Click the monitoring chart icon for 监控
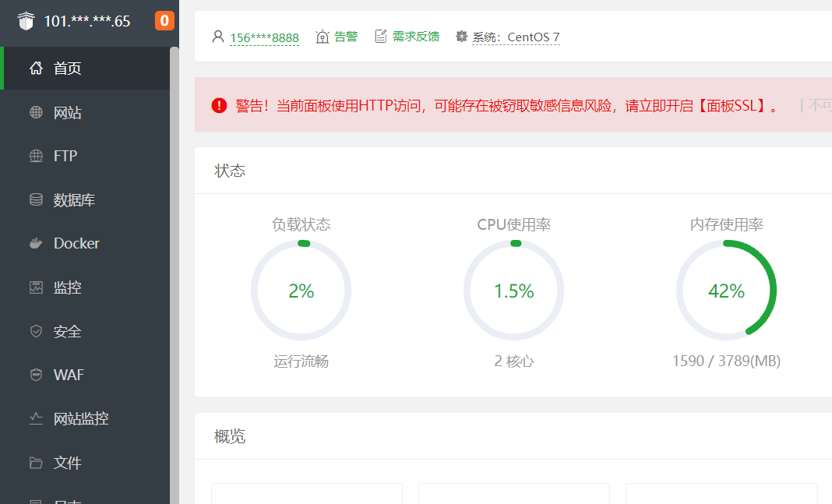Viewport: 832px width, 504px height. point(36,287)
